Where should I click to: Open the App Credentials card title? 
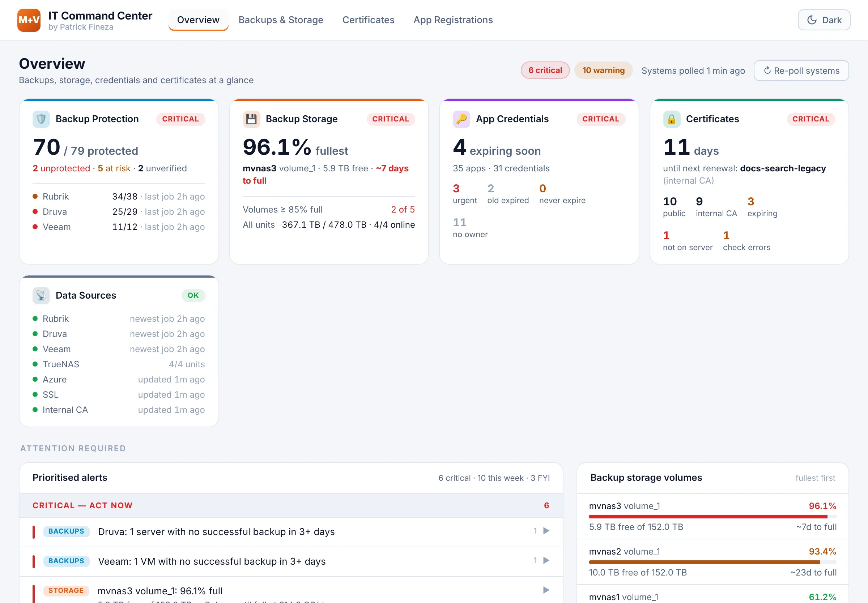(x=512, y=119)
